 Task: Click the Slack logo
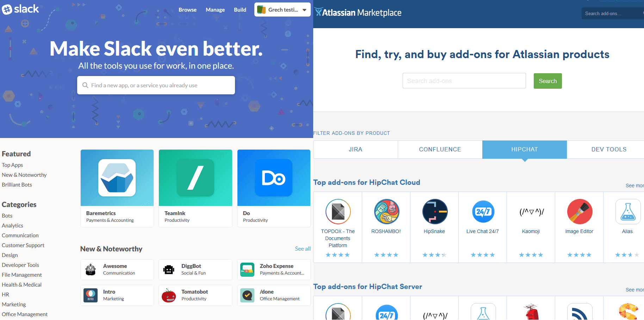coord(20,9)
